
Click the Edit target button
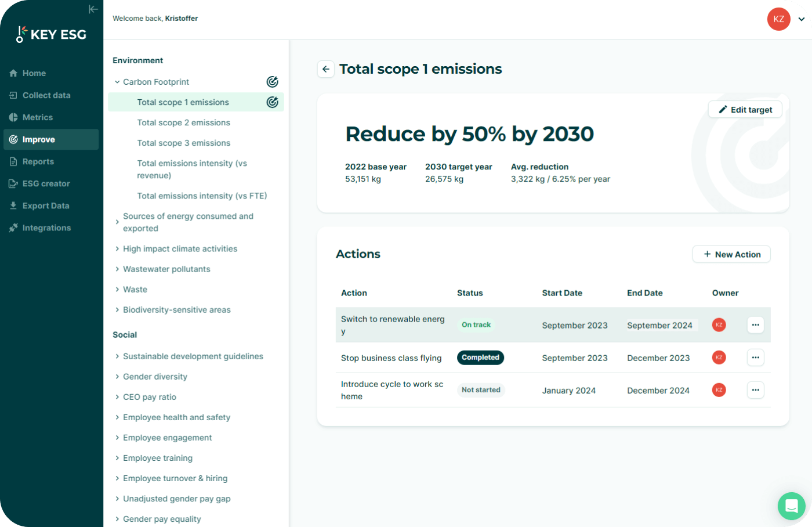click(745, 109)
